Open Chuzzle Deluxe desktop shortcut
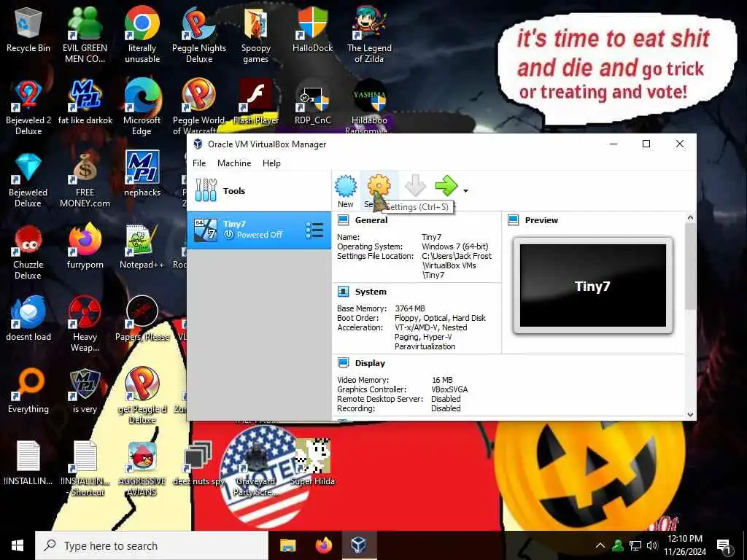The height and width of the screenshot is (560, 747). [28, 252]
